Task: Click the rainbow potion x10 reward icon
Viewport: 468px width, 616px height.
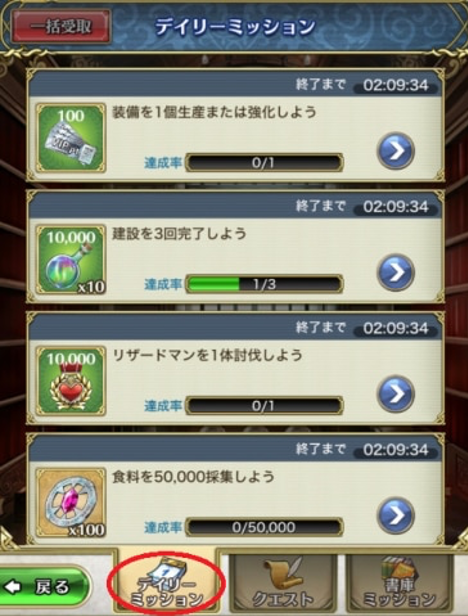Action: pos(71,259)
